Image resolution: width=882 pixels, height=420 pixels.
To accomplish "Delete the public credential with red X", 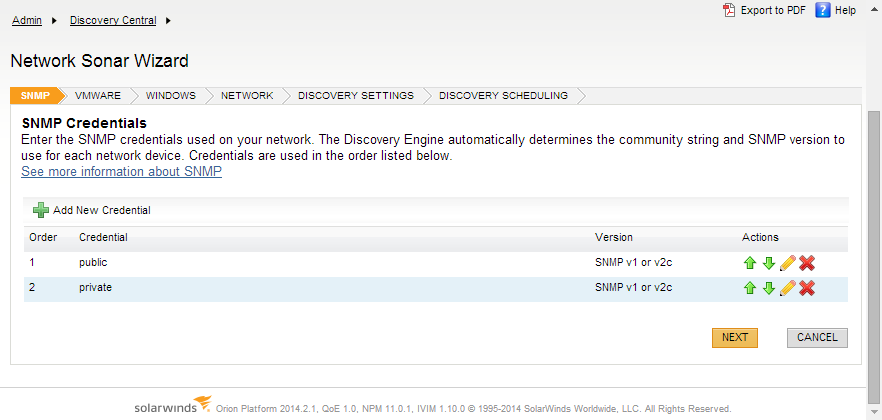I will click(807, 263).
